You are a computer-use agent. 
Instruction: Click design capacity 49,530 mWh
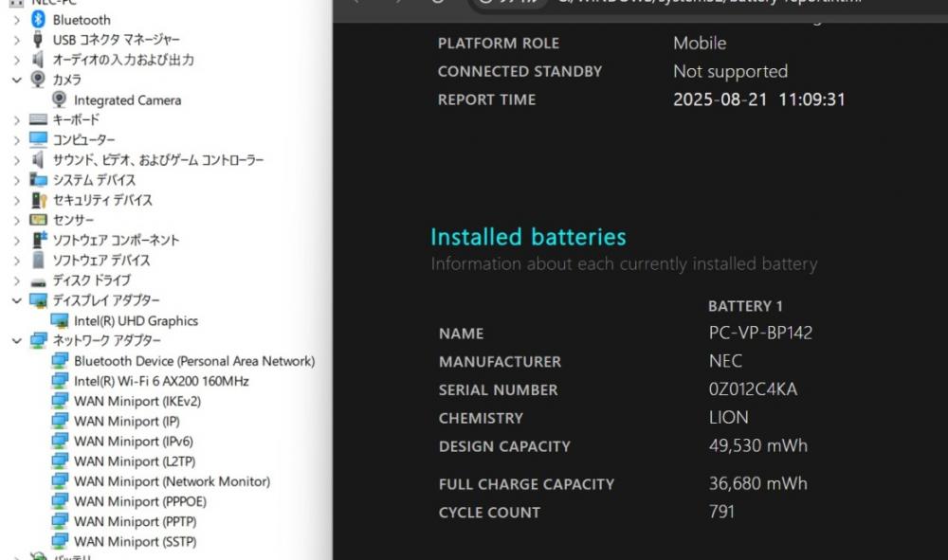click(758, 446)
